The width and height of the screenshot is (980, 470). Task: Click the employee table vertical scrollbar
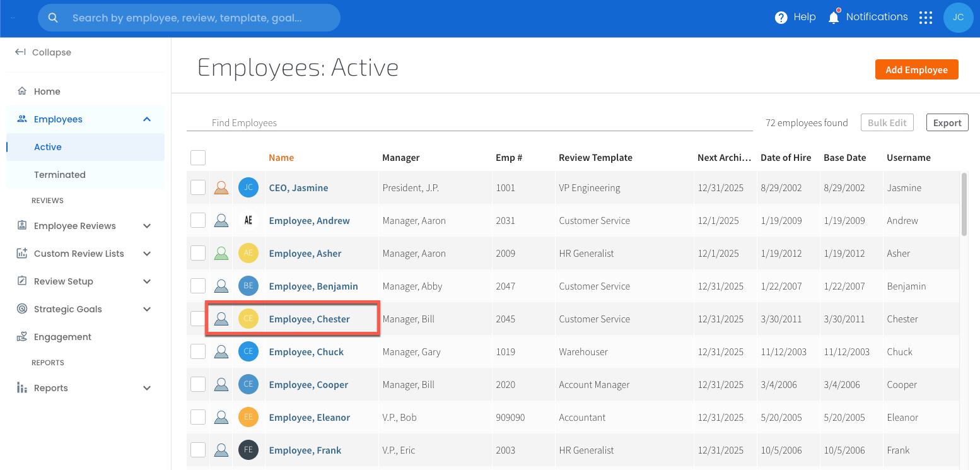(x=964, y=205)
